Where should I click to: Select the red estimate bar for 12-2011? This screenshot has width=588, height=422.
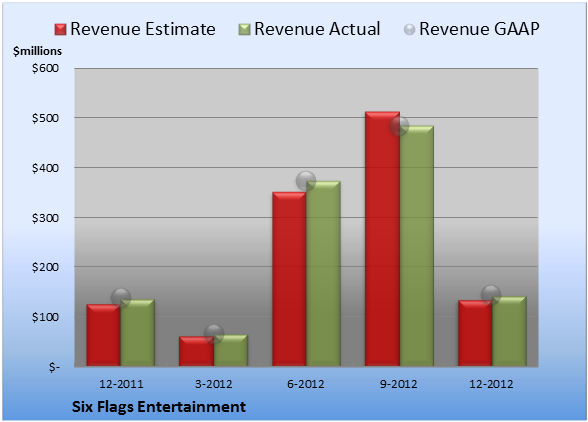click(x=104, y=335)
